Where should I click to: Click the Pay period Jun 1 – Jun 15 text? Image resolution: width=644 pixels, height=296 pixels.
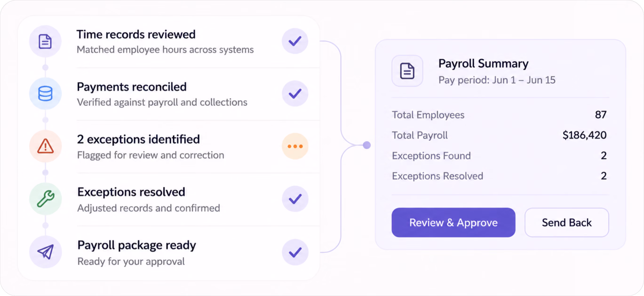(497, 80)
